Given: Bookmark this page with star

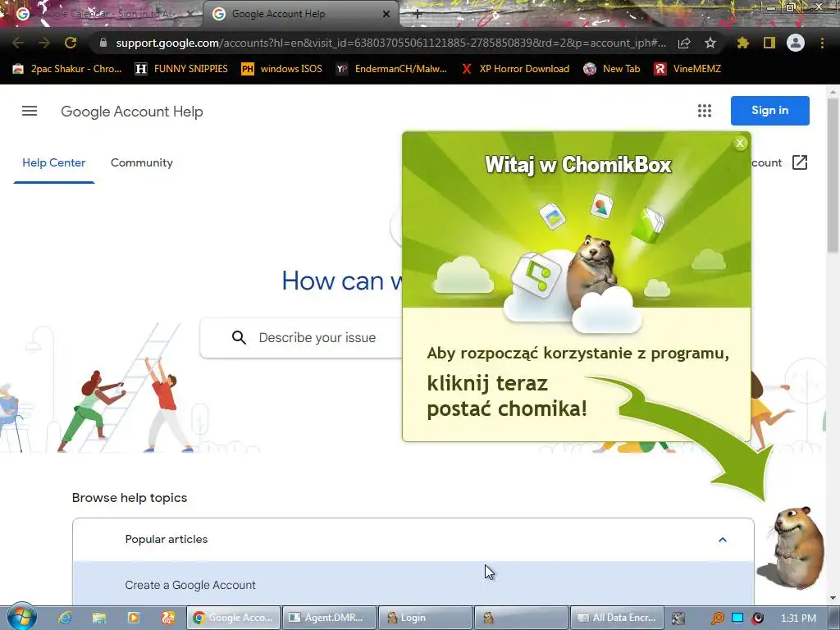Looking at the screenshot, I should [710, 43].
